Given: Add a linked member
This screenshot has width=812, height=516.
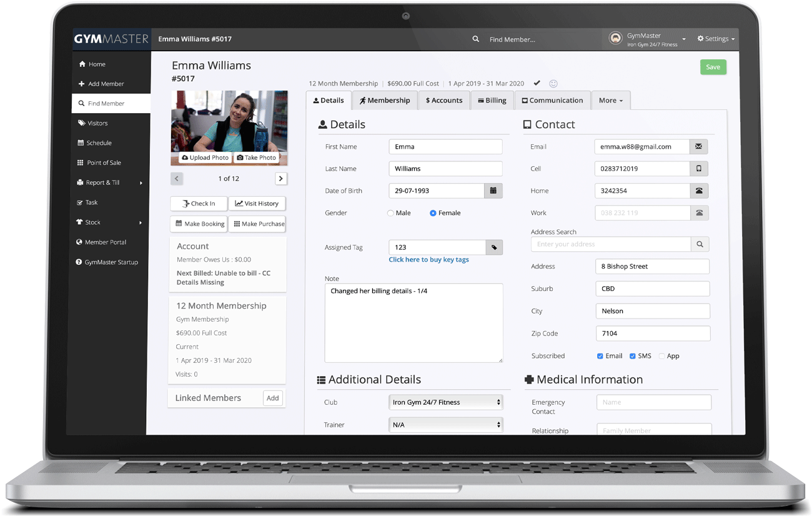Looking at the screenshot, I should tap(273, 398).
